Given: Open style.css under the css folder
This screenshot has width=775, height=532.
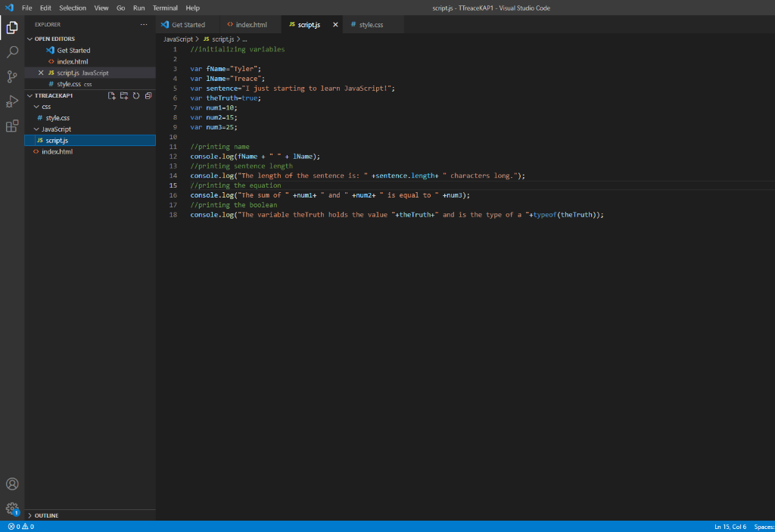Looking at the screenshot, I should pyautogui.click(x=90, y=118).
